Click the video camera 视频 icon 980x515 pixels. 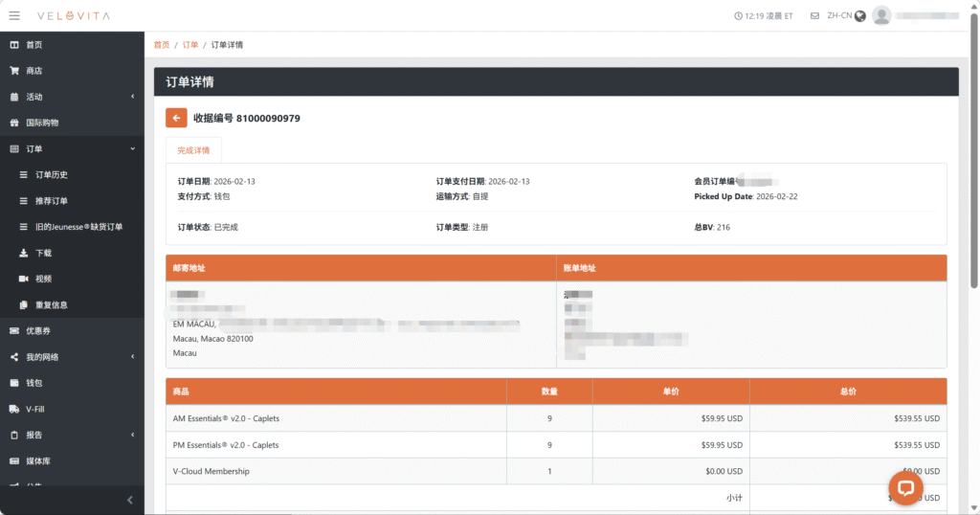coord(23,279)
